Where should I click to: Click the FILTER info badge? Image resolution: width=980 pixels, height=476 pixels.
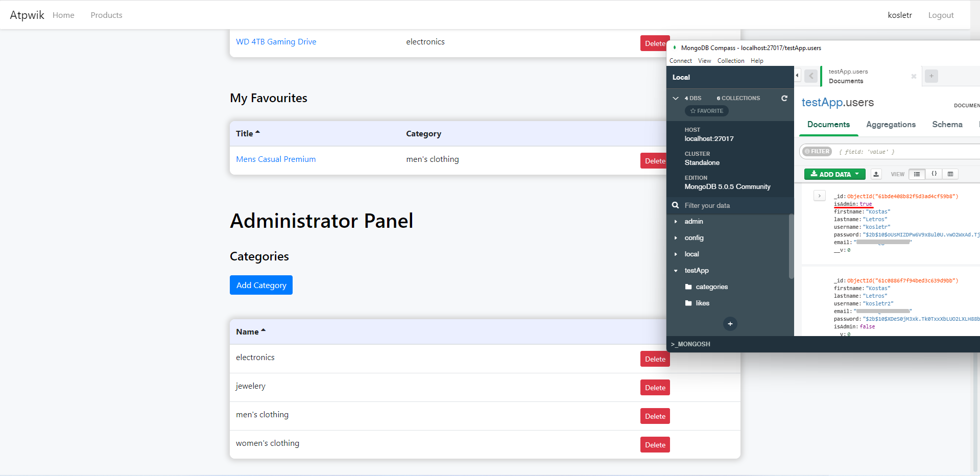coord(817,152)
